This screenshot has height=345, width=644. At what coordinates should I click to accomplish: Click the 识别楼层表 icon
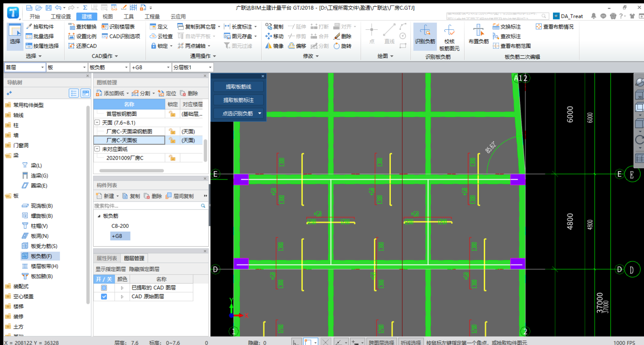pos(105,27)
